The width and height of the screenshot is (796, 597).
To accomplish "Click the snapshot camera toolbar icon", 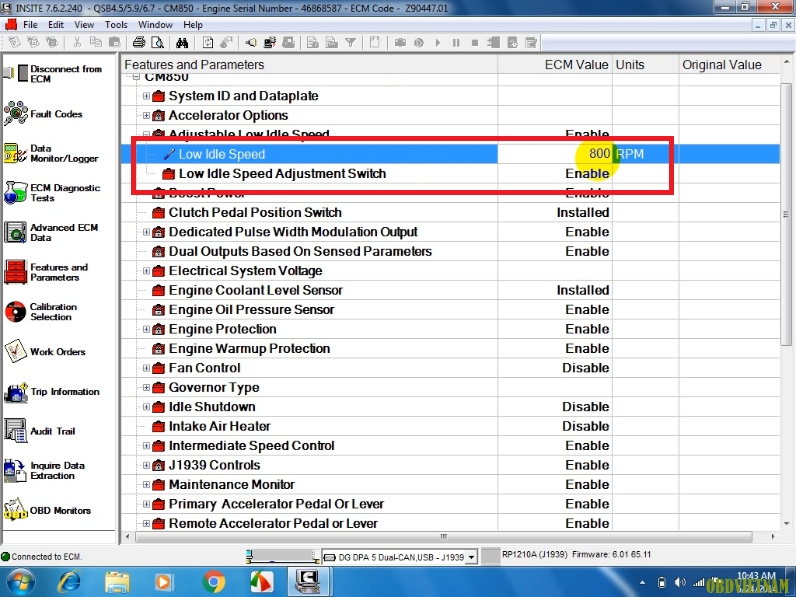I will pos(400,43).
